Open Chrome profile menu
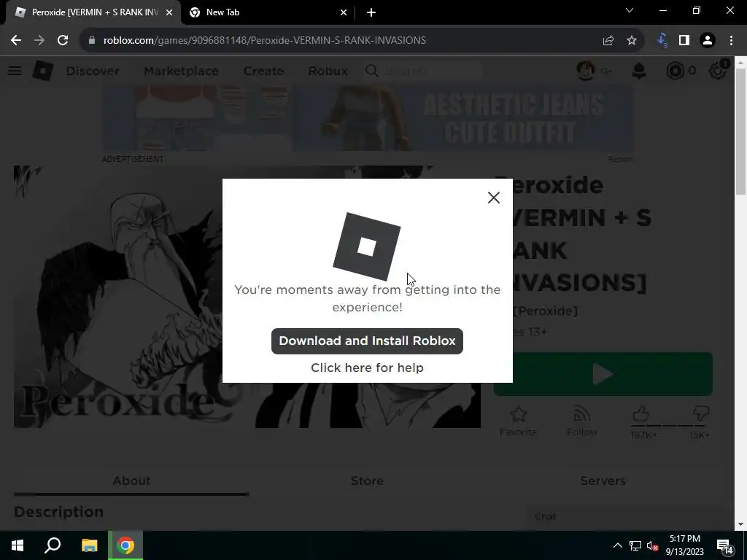The image size is (747, 560). (708, 41)
